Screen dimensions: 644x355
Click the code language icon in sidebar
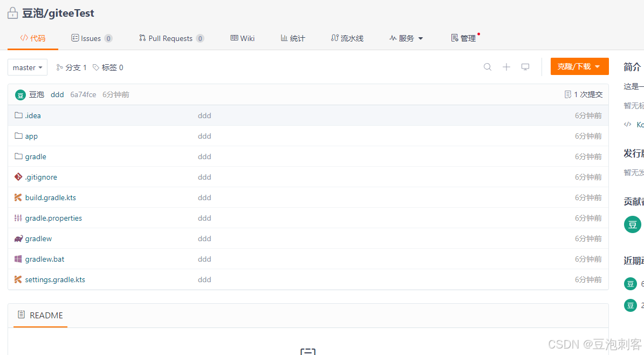click(628, 124)
